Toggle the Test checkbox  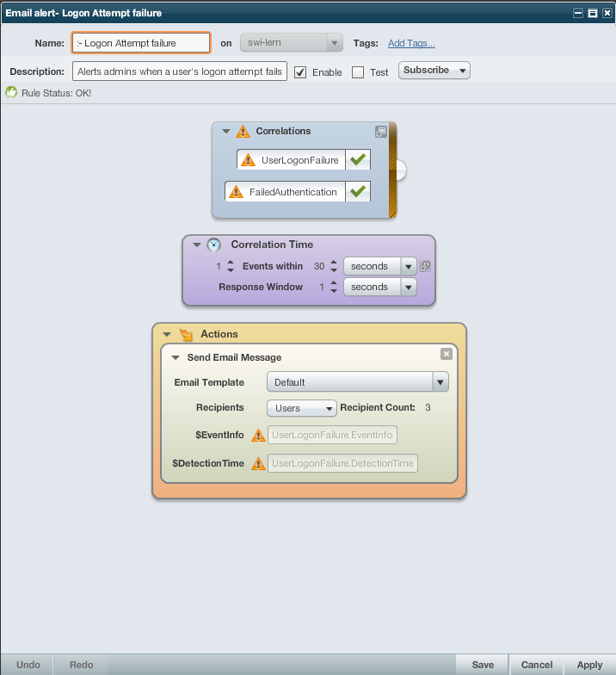pyautogui.click(x=358, y=72)
